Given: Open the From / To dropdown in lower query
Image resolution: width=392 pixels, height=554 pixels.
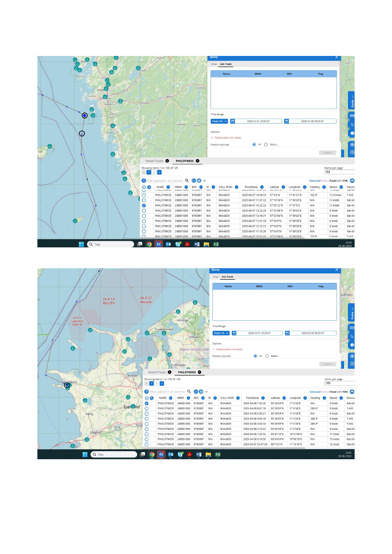Looking at the screenshot, I should click(x=220, y=333).
